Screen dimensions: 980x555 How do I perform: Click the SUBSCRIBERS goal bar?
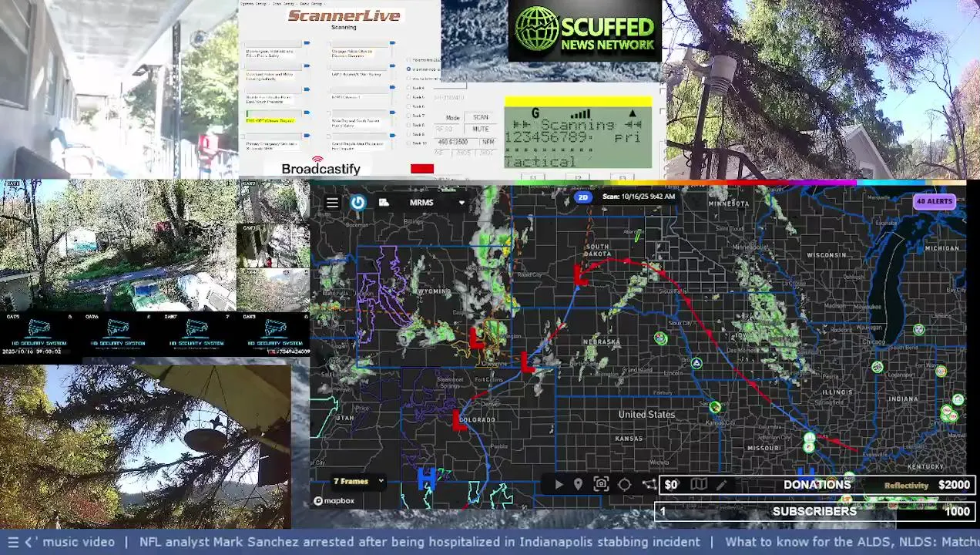pos(814,511)
